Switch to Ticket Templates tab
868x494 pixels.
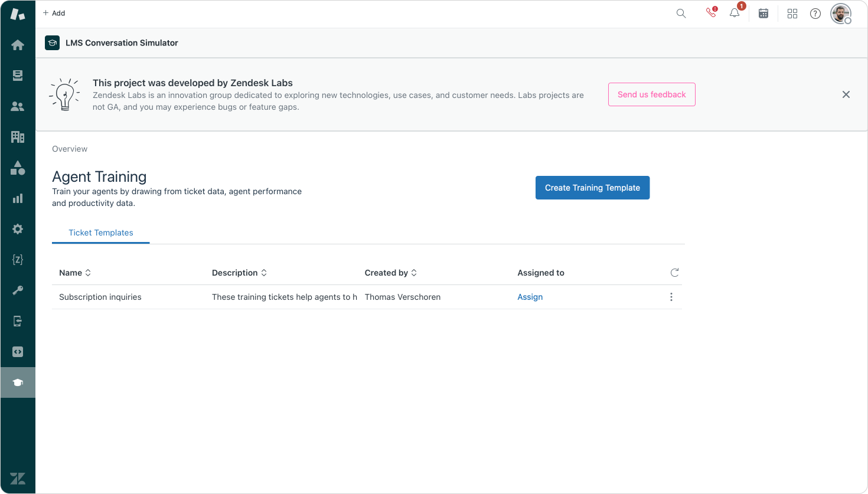(101, 233)
